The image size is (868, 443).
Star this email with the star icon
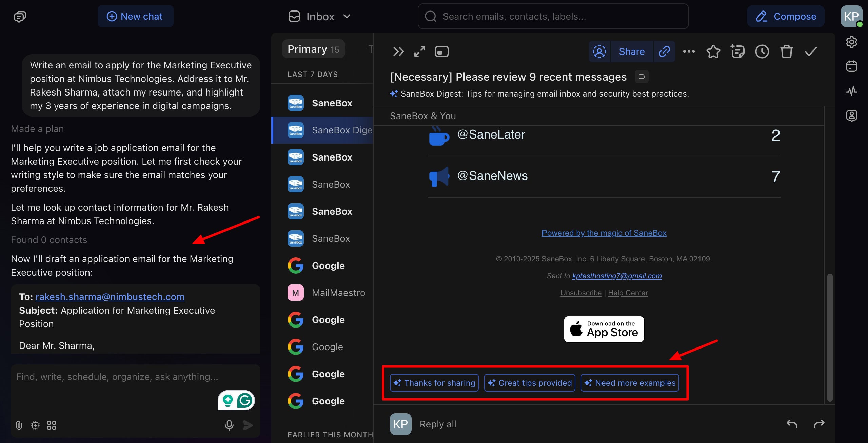713,51
